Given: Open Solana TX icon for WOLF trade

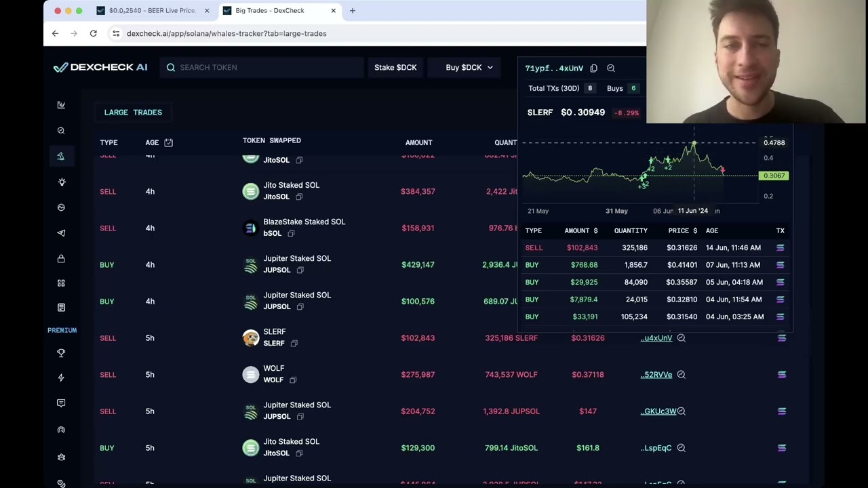Looking at the screenshot, I should point(782,374).
